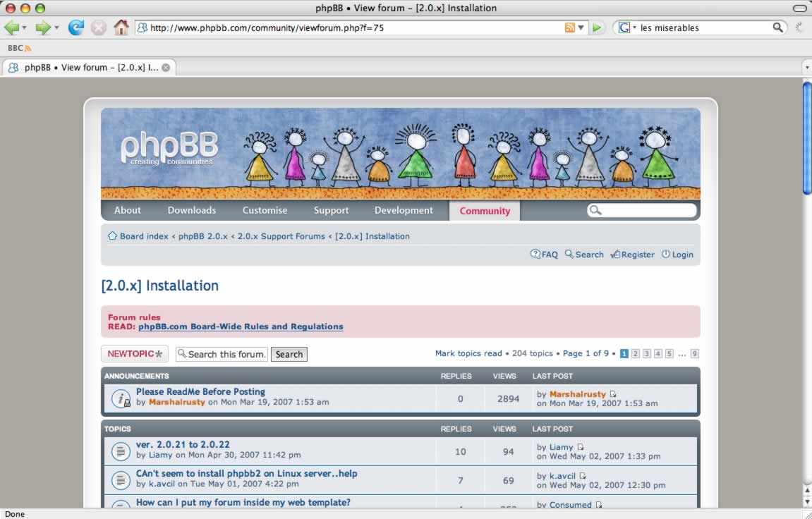Open CAn't seem to install phpbb2 topic
Image resolution: width=812 pixels, height=519 pixels.
pos(246,473)
